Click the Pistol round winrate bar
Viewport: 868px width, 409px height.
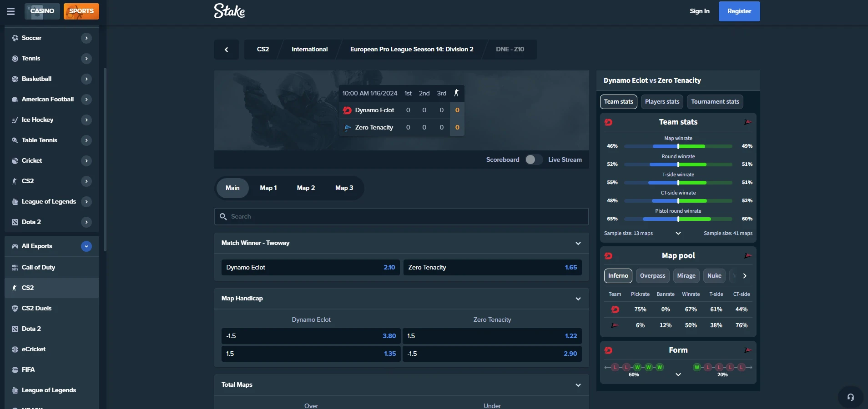pyautogui.click(x=678, y=219)
